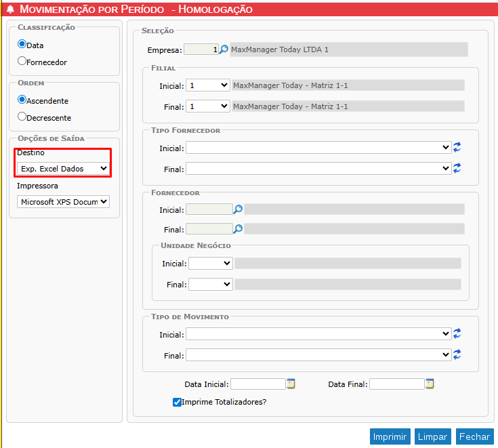
Task: Click refresh icon beside Tipo Fornecedor Inicial
Action: coord(457,148)
